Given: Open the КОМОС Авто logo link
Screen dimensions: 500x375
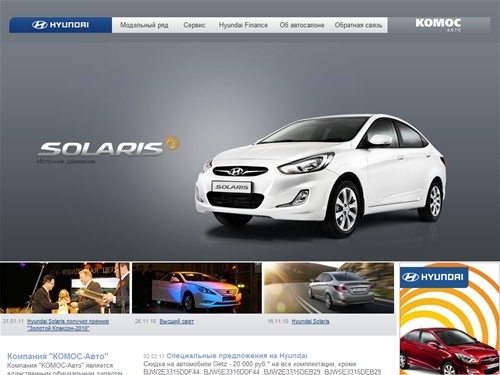Looking at the screenshot, I should pos(438,25).
